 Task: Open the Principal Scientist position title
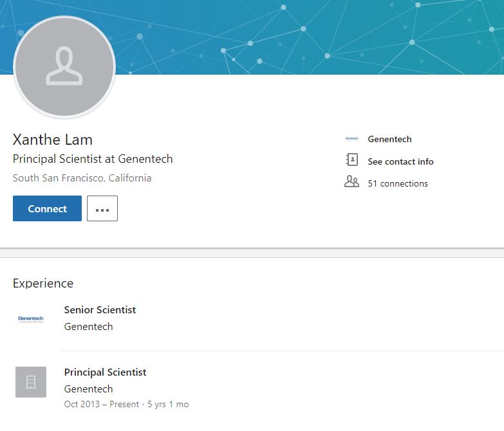[105, 372]
